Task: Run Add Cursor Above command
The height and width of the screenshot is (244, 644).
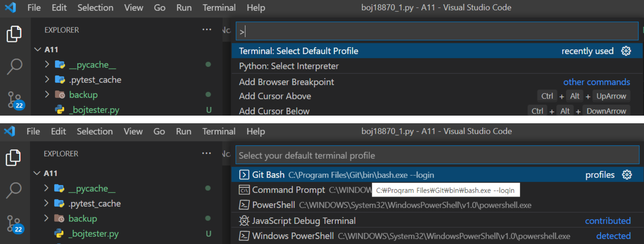Action: tap(437, 96)
